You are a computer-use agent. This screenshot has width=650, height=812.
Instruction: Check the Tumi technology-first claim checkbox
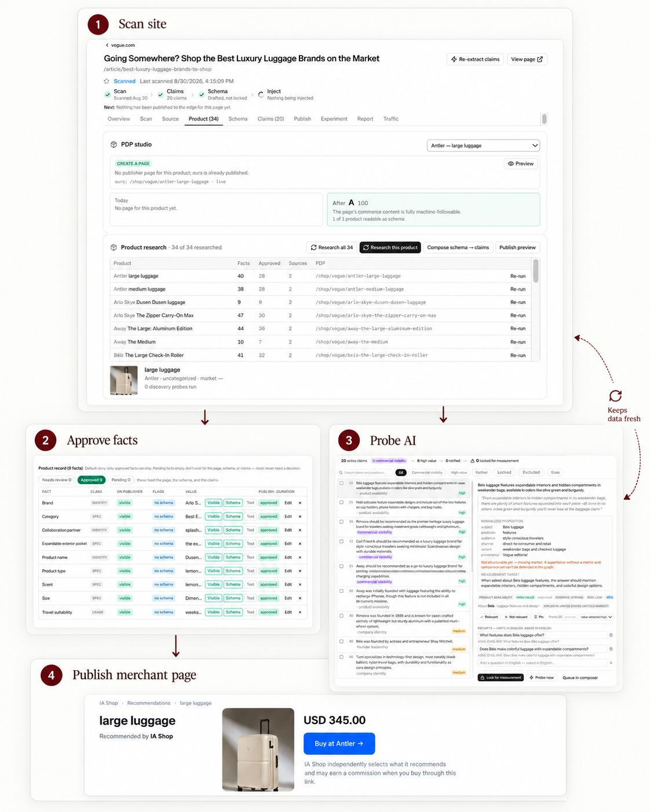click(342, 657)
